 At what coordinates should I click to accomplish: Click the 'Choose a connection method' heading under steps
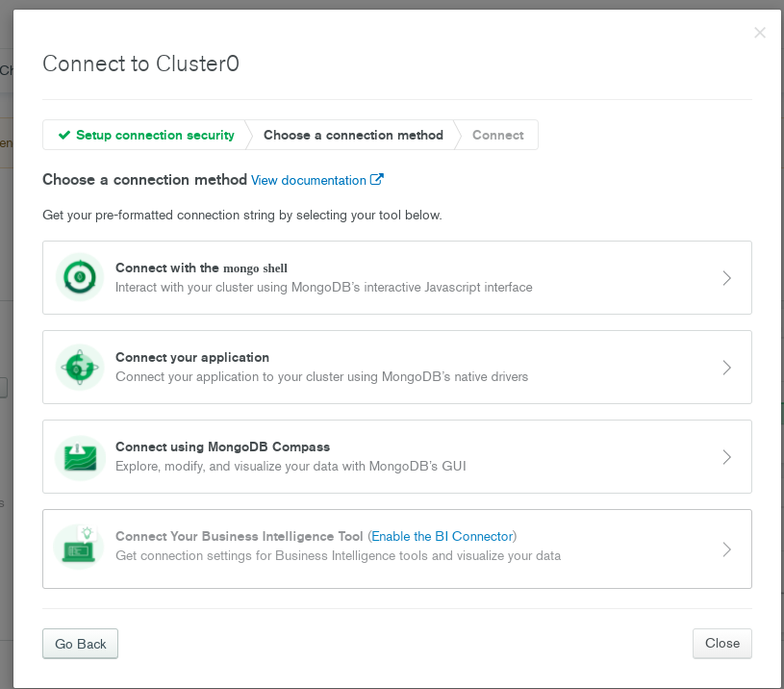(x=144, y=180)
